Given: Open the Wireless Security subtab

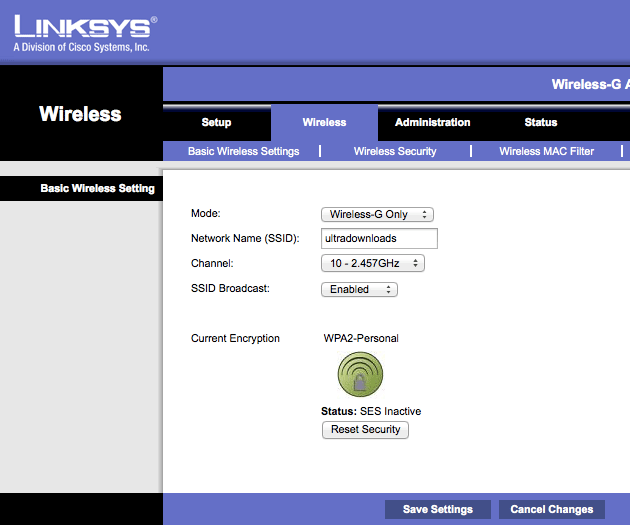Looking at the screenshot, I should pos(395,151).
